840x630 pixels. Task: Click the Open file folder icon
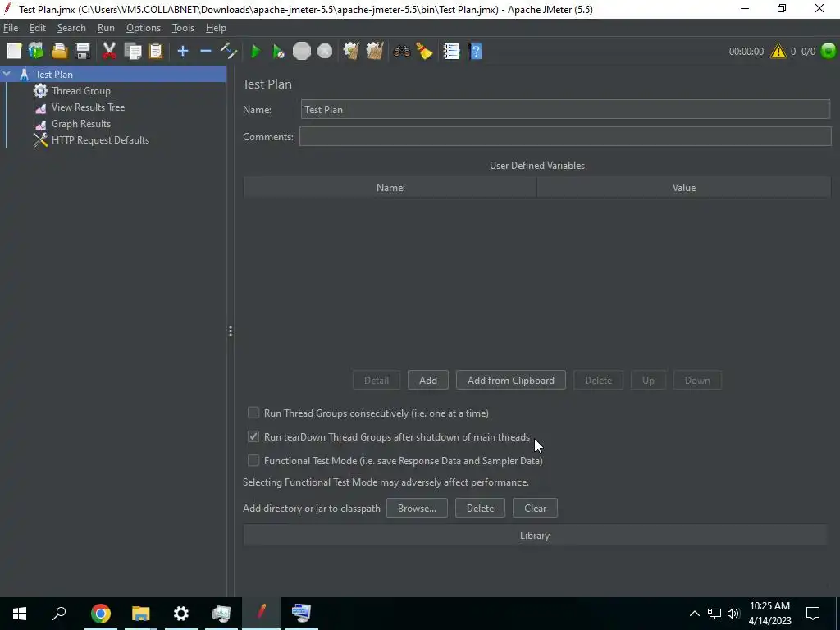pos(59,52)
